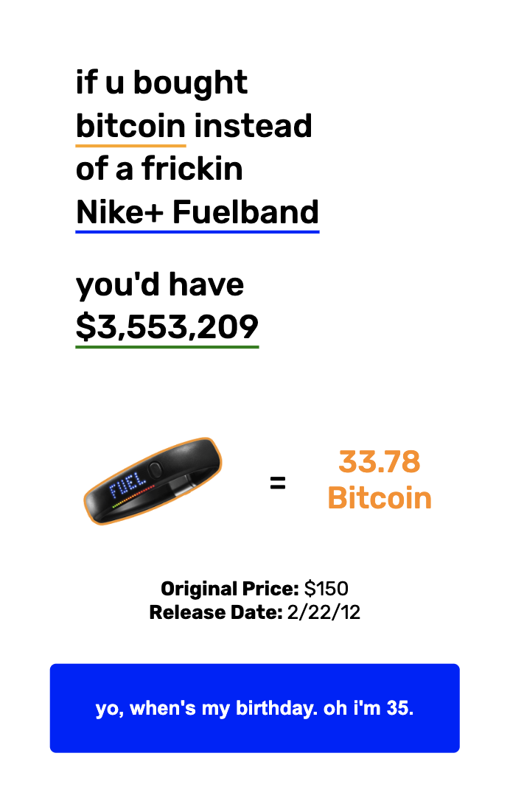Click the orange "33.78" number
The height and width of the screenshot is (812, 510).
(379, 463)
